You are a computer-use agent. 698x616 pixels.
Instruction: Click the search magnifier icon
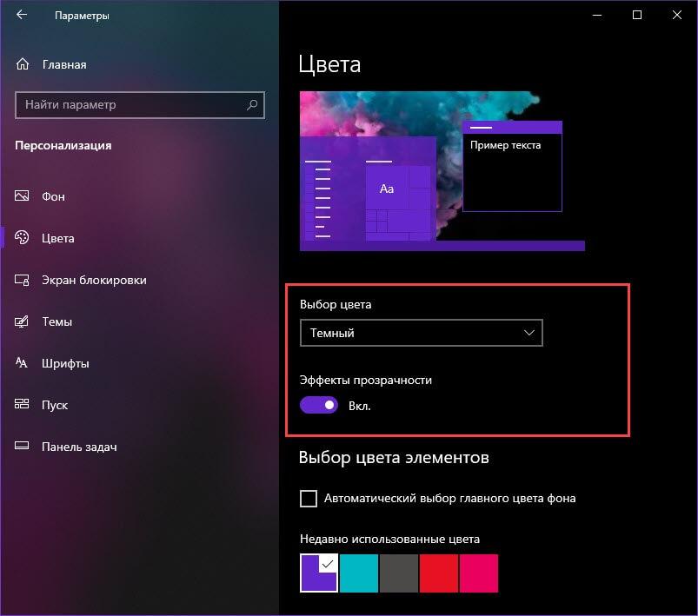pyautogui.click(x=252, y=104)
